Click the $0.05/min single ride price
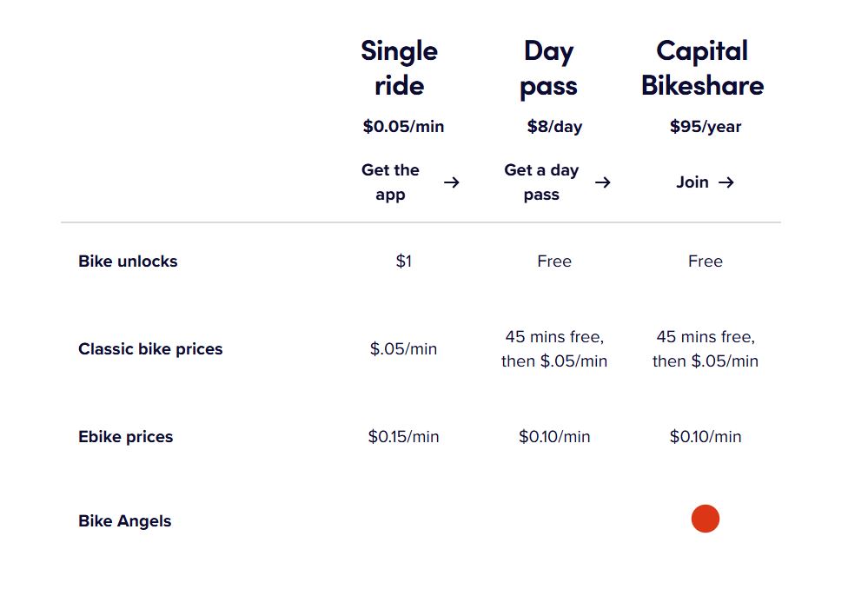The width and height of the screenshot is (868, 589). coord(403,126)
